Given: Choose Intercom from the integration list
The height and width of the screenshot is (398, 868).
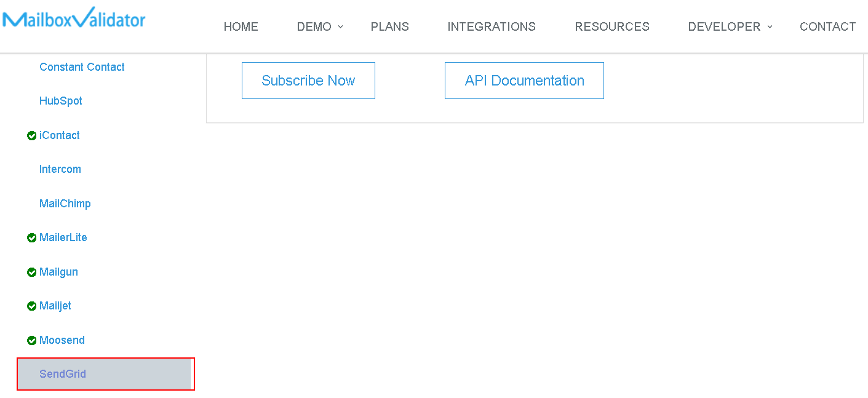Looking at the screenshot, I should point(60,169).
